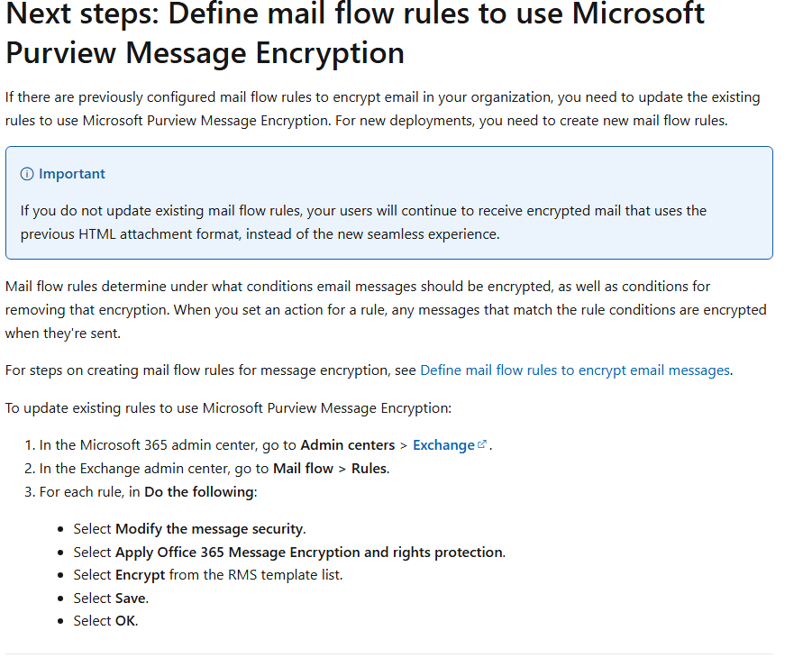Click sentence To update existing rules

click(x=228, y=408)
